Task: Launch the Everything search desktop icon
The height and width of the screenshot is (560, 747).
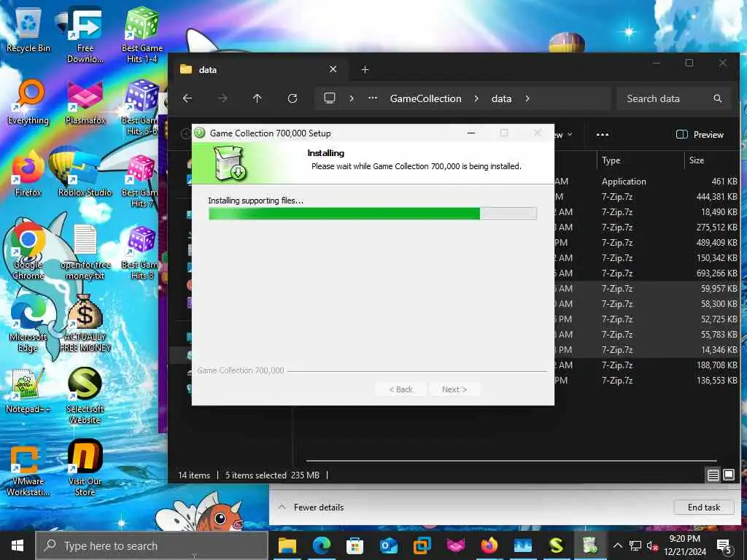Action: pyautogui.click(x=28, y=102)
